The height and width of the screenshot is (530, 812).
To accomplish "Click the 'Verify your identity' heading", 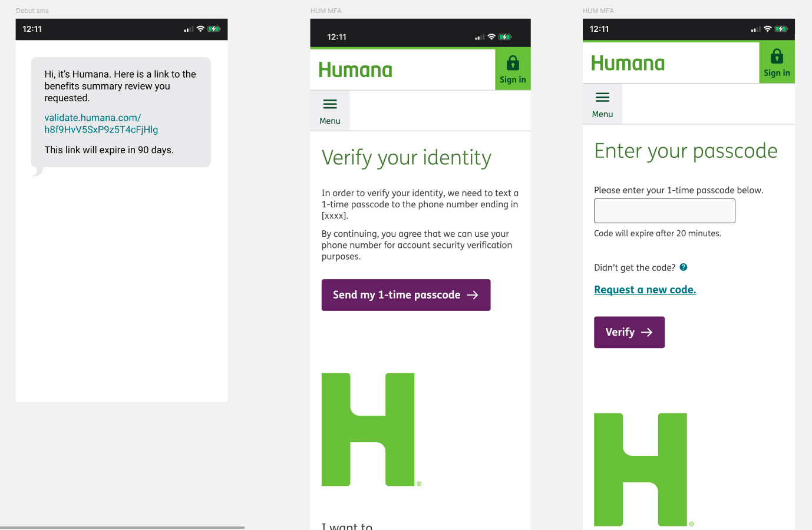I will click(407, 158).
